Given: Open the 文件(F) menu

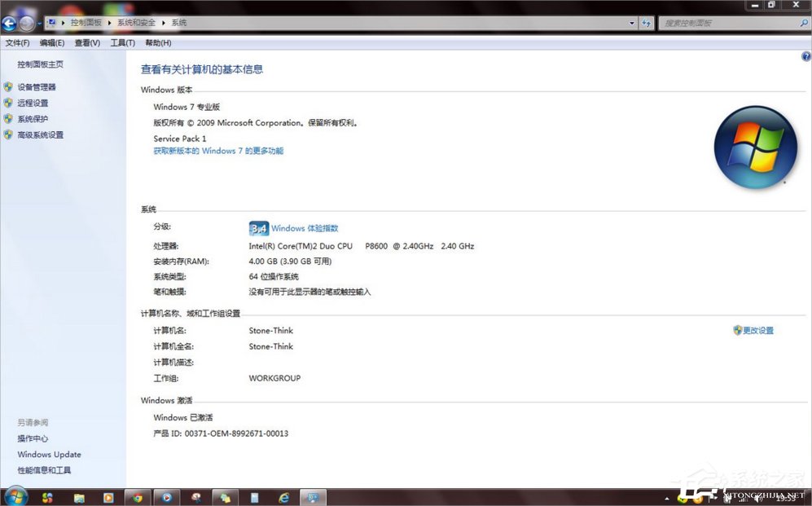Looking at the screenshot, I should coord(16,42).
